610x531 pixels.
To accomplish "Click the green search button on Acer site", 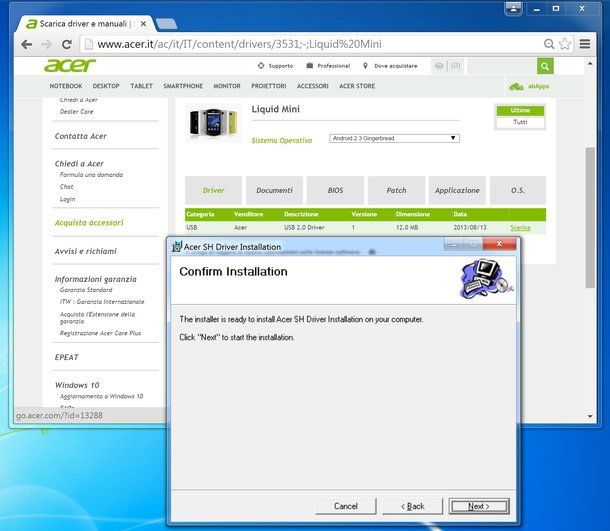I will 545,66.
